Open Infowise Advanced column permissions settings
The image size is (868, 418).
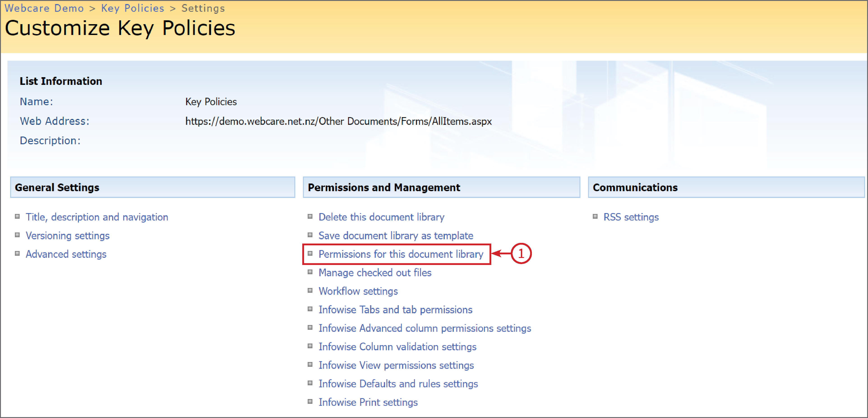coord(425,328)
